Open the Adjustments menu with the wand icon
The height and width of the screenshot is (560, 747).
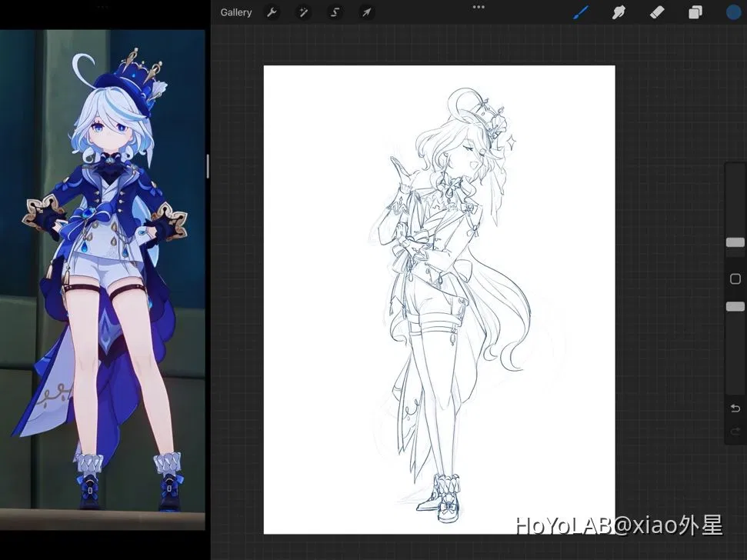pyautogui.click(x=303, y=12)
